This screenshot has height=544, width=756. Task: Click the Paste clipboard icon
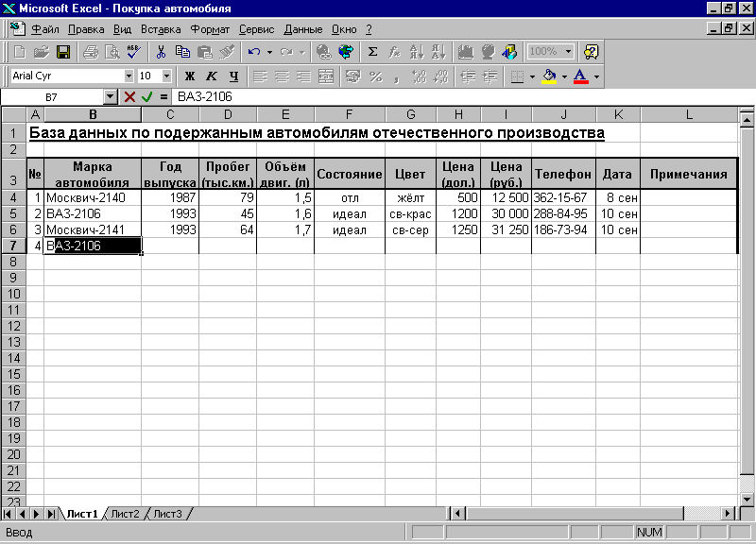point(205,52)
